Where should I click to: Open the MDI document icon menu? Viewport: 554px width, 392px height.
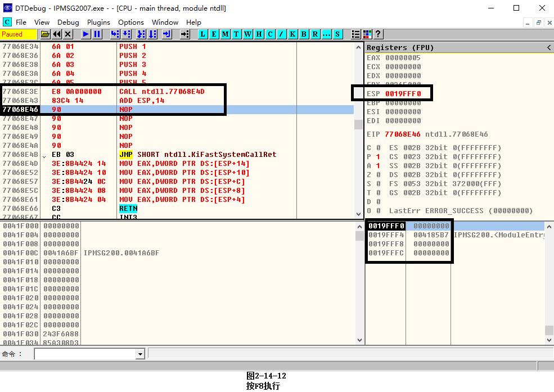7,22
